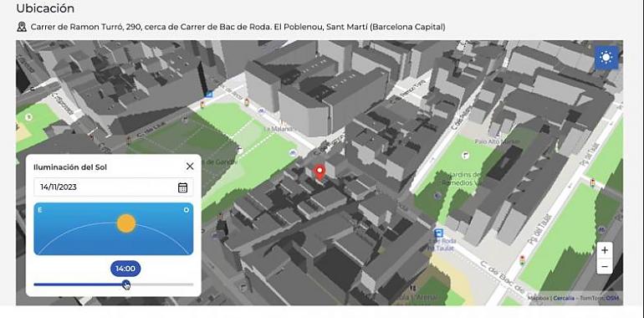This screenshot has height=318, width=644.
Task: Click the location icon beside the address
Action: pos(22,27)
